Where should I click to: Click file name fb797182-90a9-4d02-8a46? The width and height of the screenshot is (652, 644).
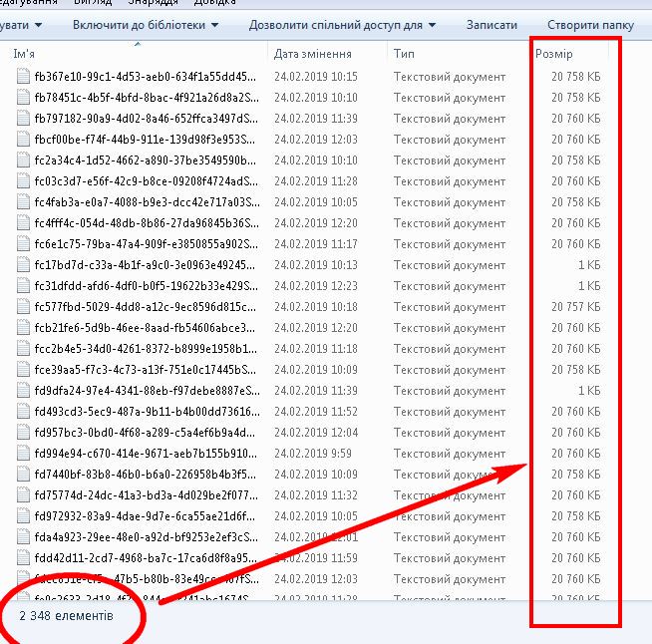146,119
